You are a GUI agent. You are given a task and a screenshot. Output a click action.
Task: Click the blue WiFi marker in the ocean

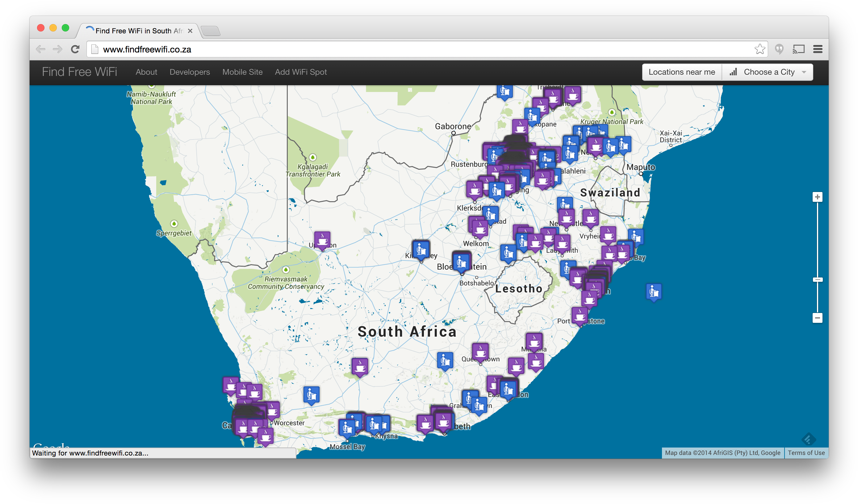(x=653, y=292)
